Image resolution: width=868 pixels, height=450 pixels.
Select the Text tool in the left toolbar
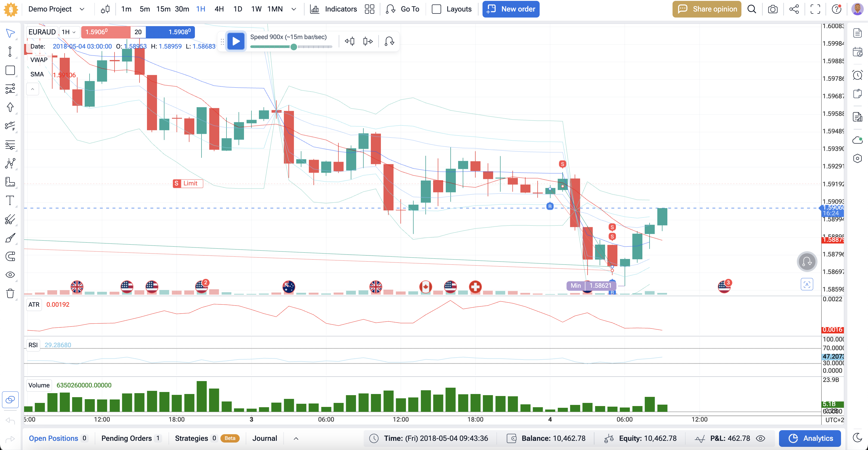[x=10, y=200]
